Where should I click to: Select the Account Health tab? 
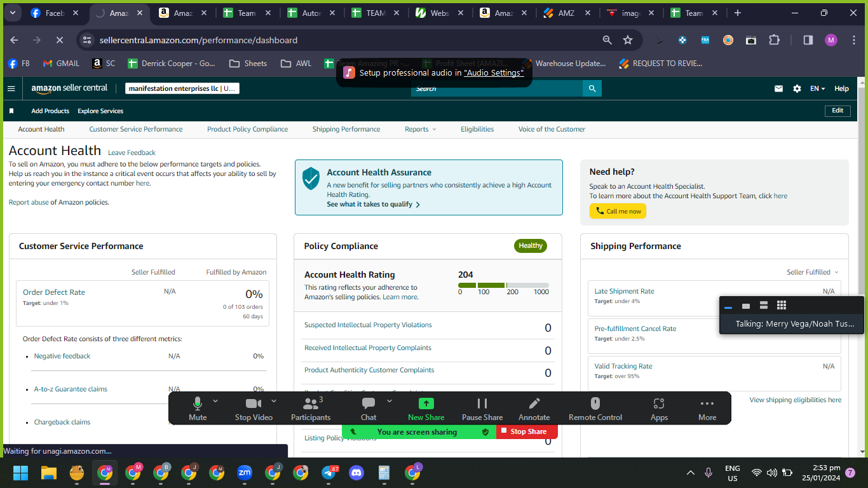coord(41,129)
